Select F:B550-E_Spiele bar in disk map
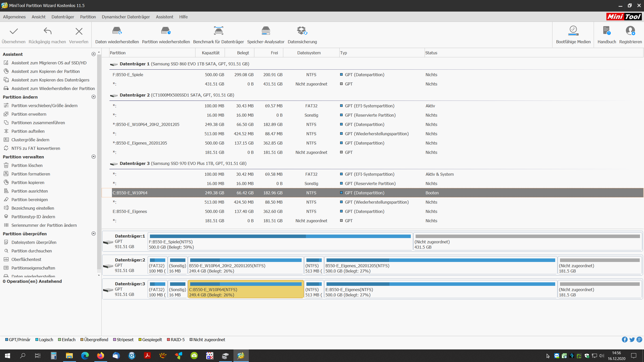The image size is (644, 362). click(280, 242)
